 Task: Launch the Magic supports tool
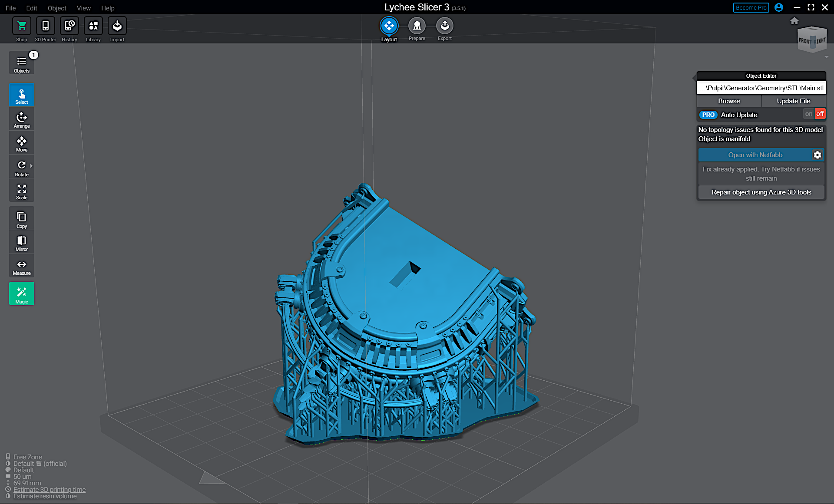(x=22, y=293)
